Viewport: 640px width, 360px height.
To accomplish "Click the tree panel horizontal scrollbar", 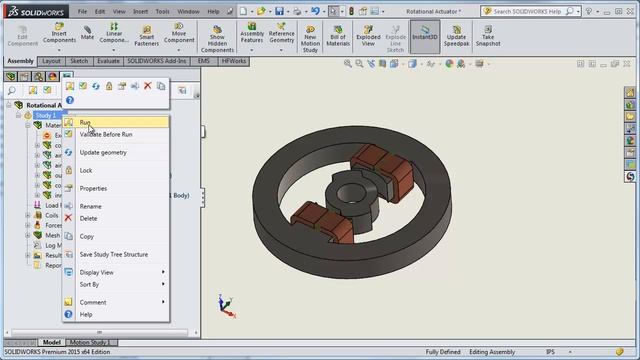I will coord(100,332).
